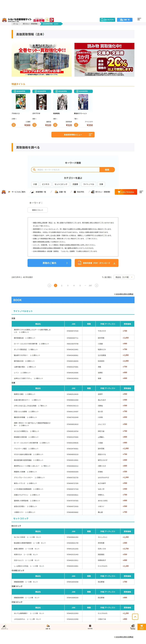Click ロード・エルメロイⅡ世の事件簿 1-10巻セット in 文芸 table
This screenshot has width=146, height=644.
(31, 344)
